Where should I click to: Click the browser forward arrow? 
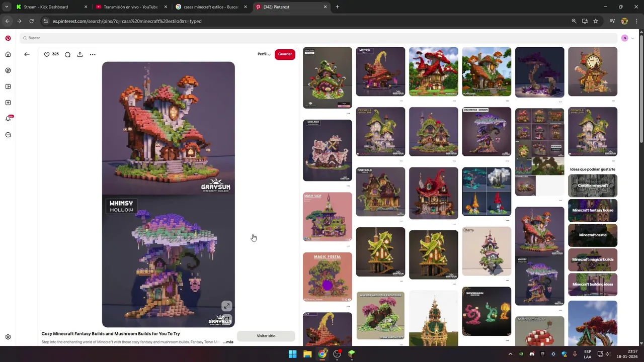[x=19, y=21]
